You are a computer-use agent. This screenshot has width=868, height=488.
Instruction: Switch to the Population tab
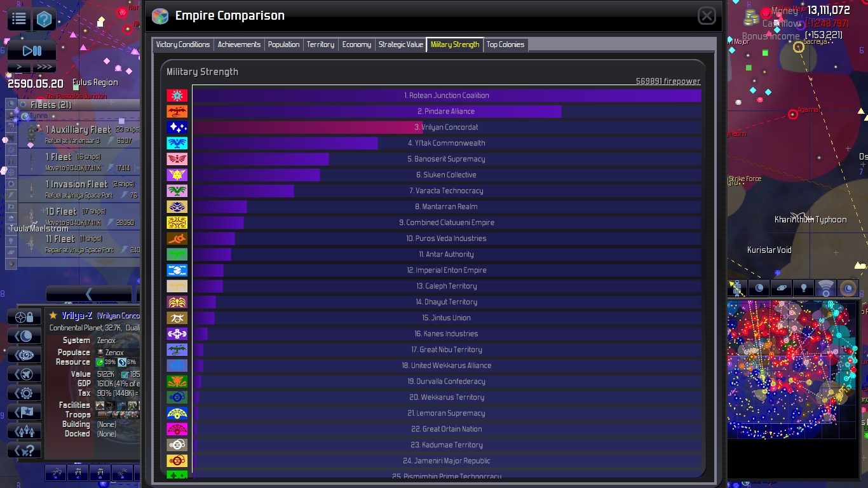tap(283, 44)
